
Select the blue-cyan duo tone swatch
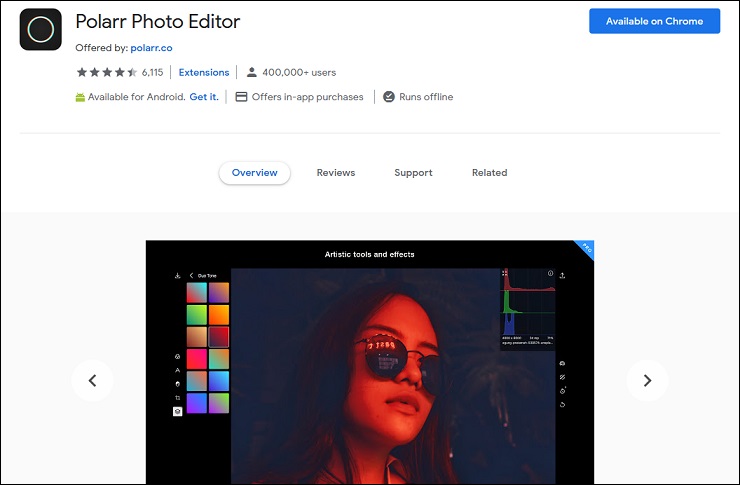[x=219, y=381]
